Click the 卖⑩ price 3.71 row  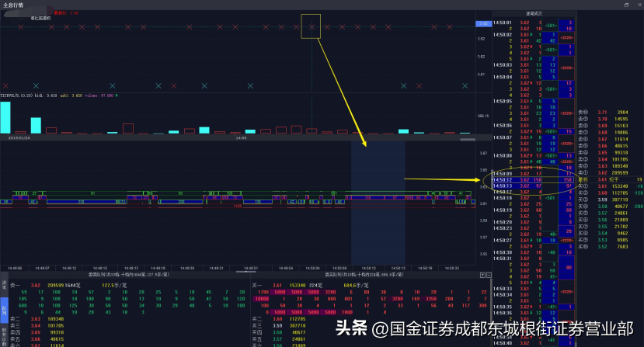[x=603, y=112]
